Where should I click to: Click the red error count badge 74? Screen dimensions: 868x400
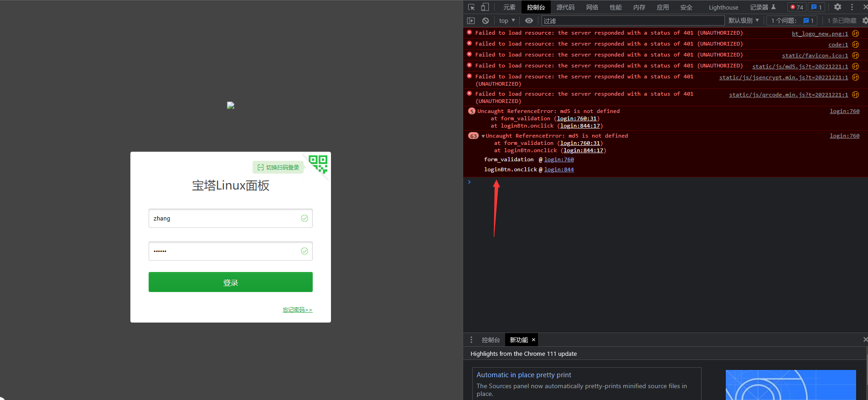click(x=797, y=7)
